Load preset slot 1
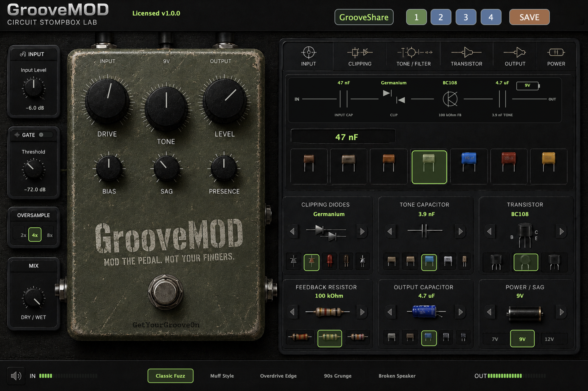This screenshot has height=391, width=588. [417, 17]
